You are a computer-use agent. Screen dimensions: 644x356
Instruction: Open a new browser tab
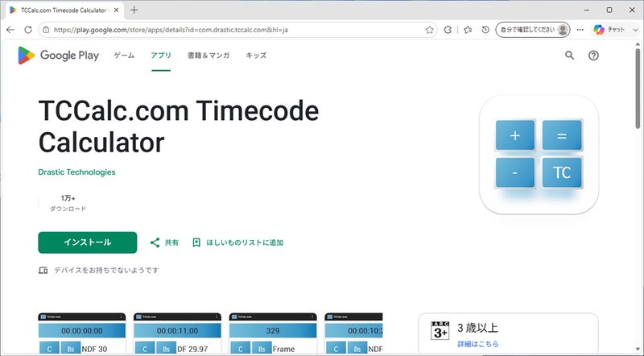tap(134, 10)
